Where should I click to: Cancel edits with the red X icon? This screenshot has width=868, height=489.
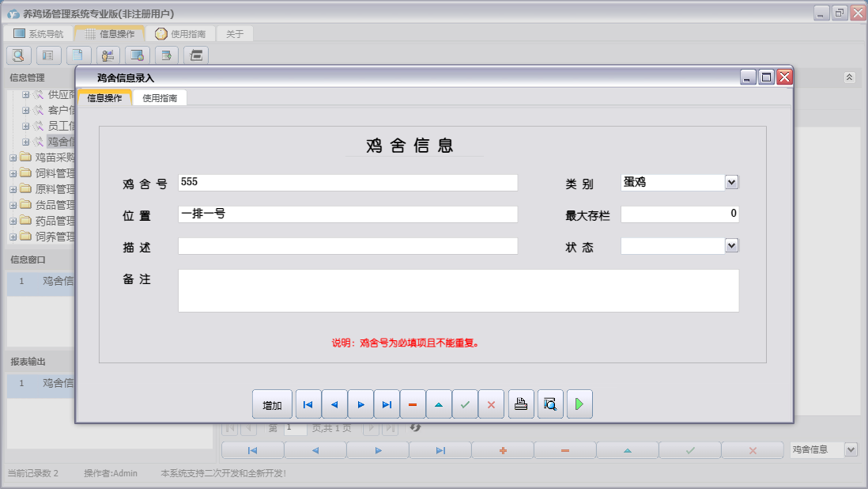[492, 404]
